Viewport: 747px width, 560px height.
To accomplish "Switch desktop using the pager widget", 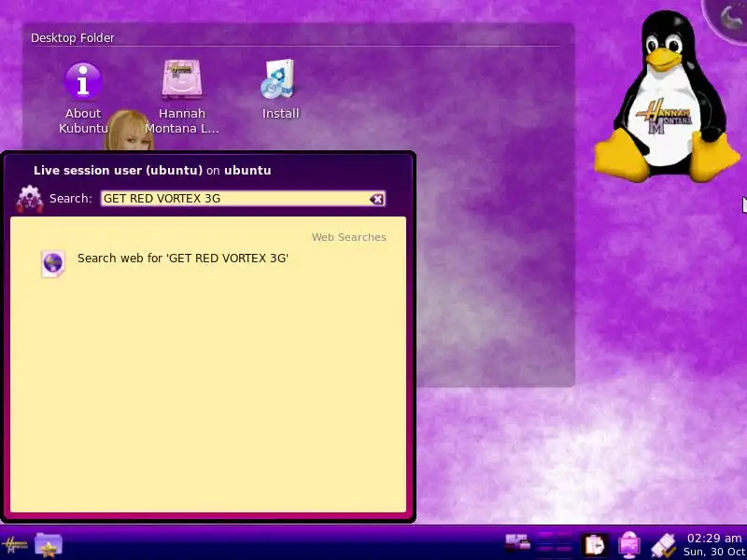I will (x=555, y=543).
